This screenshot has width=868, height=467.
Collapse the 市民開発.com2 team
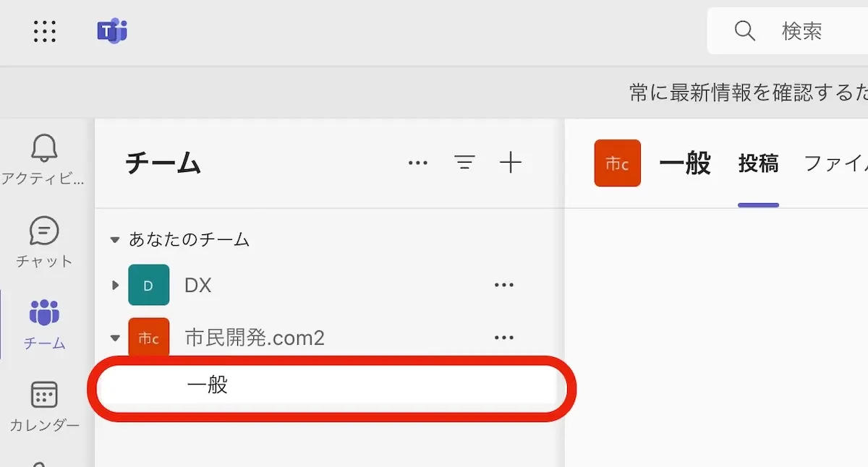(114, 338)
